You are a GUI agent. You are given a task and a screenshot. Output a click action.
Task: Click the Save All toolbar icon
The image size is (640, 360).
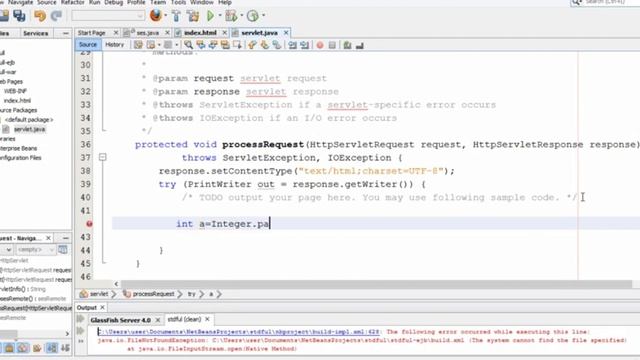point(19,16)
